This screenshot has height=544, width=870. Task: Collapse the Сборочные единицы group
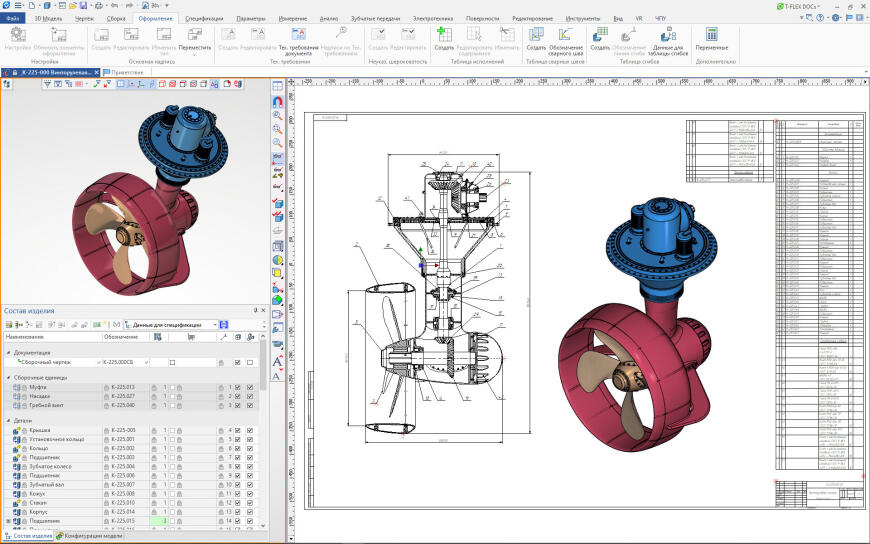tap(8, 377)
